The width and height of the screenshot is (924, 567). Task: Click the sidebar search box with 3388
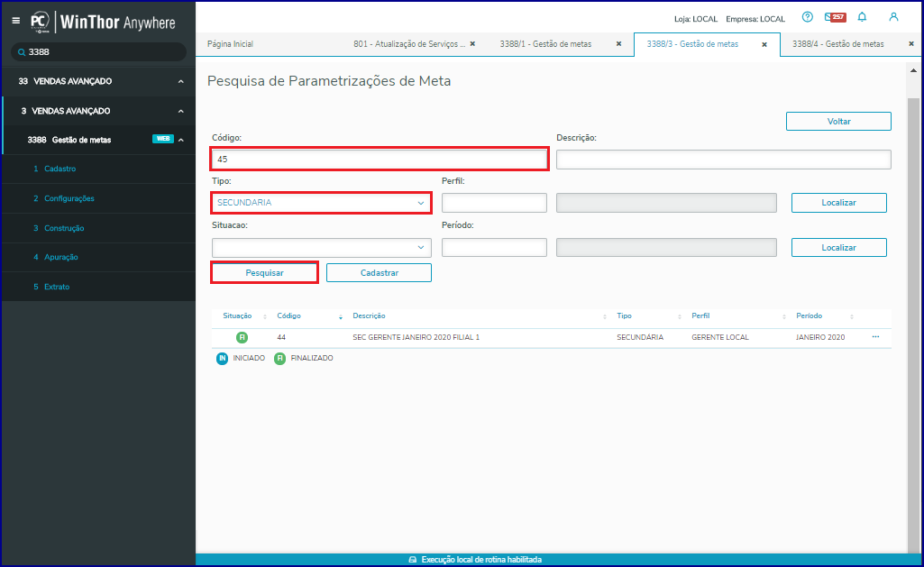(x=98, y=52)
